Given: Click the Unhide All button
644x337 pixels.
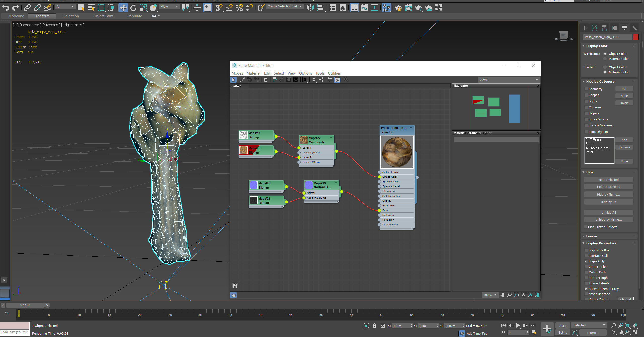Looking at the screenshot, I should click(x=608, y=212).
